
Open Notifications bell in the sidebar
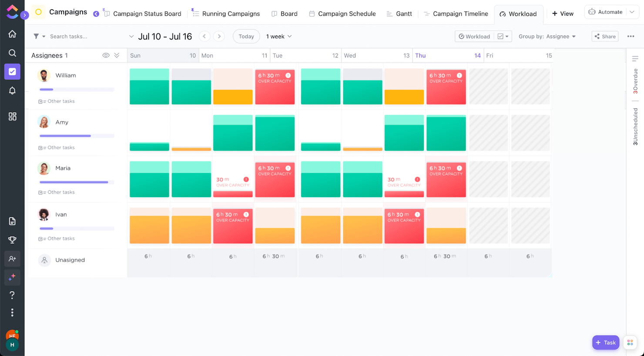click(12, 91)
